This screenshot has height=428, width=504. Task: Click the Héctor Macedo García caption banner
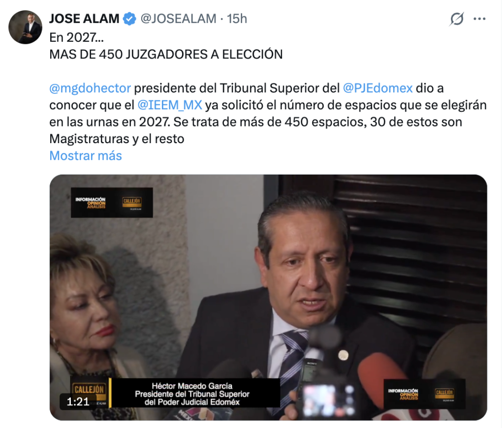pyautogui.click(x=192, y=394)
